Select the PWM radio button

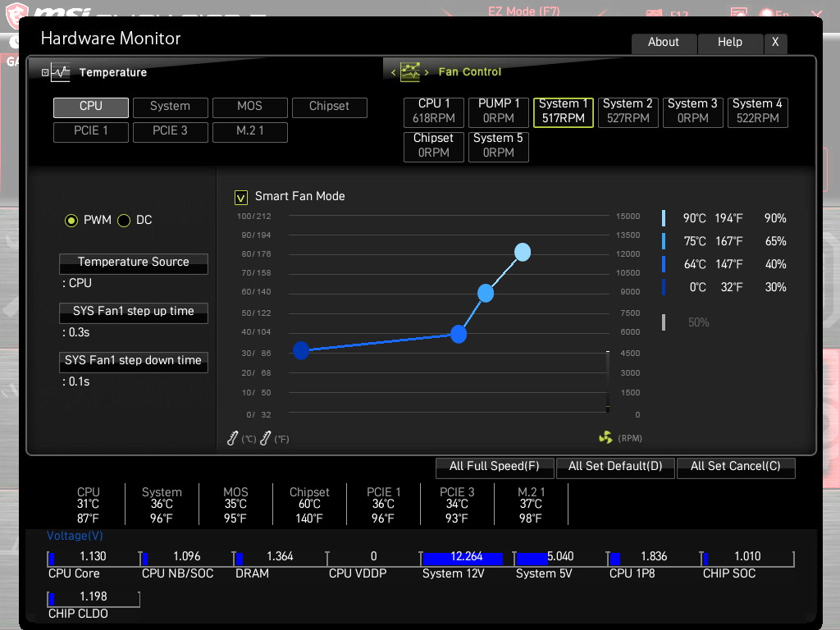71,220
